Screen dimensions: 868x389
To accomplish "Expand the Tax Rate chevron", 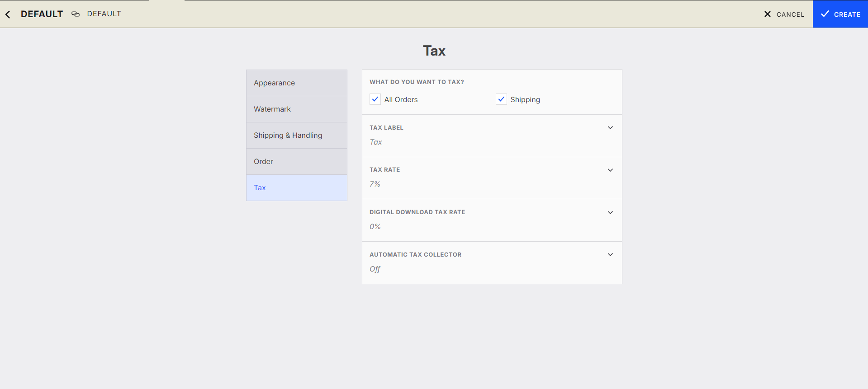I will [610, 170].
